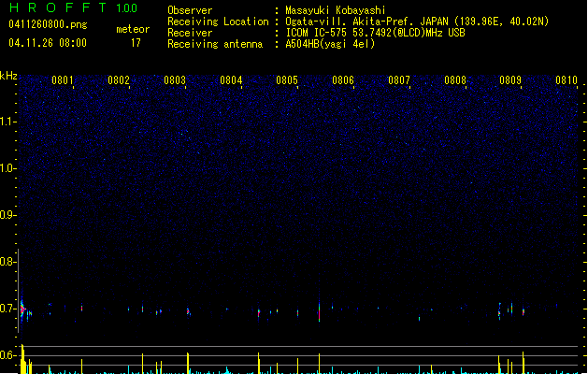Click the kHz axis unit label
The height and width of the screenshot is (374, 588).
point(8,76)
